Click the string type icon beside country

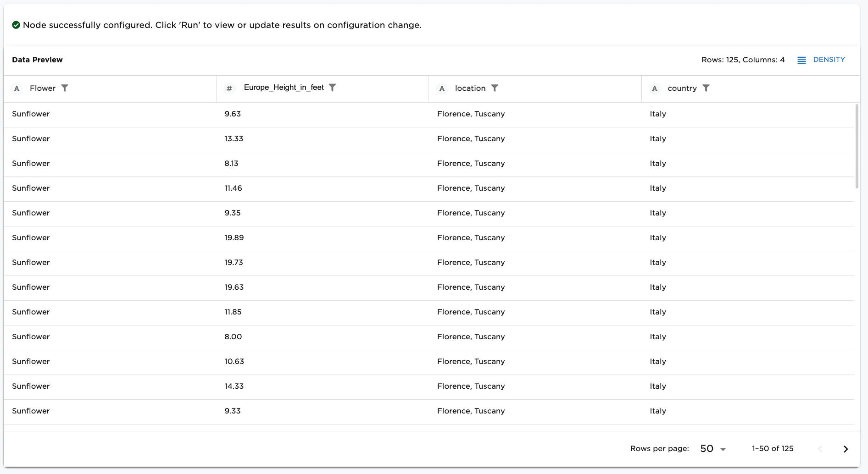click(x=655, y=88)
